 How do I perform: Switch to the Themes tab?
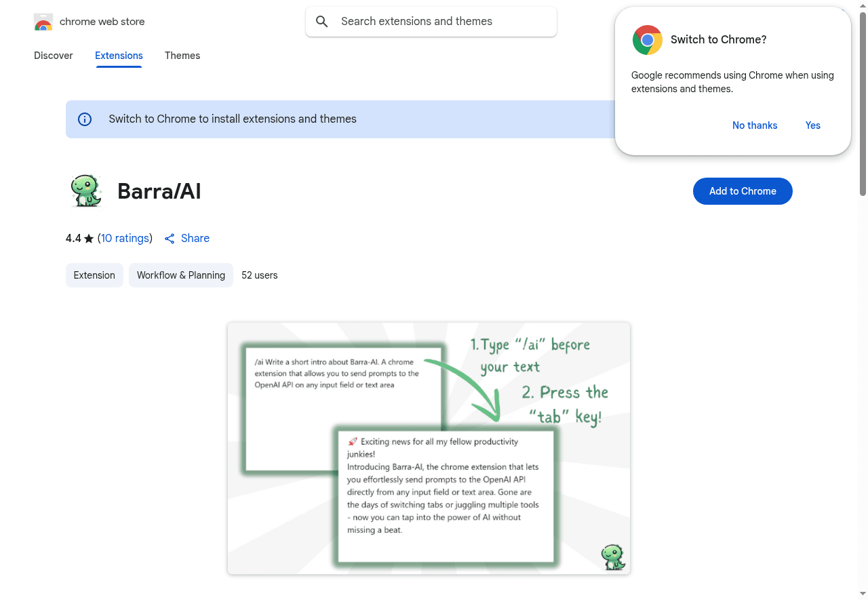(182, 56)
